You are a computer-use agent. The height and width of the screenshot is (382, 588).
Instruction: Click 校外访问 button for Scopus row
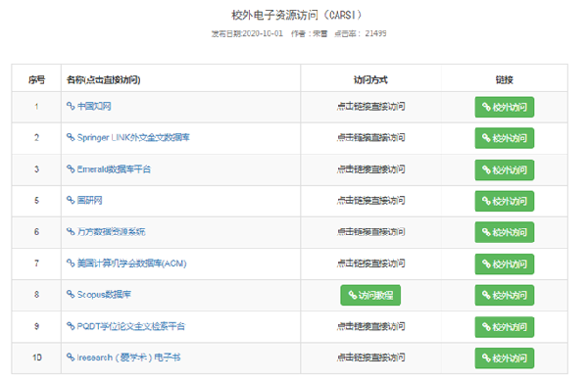pos(505,296)
